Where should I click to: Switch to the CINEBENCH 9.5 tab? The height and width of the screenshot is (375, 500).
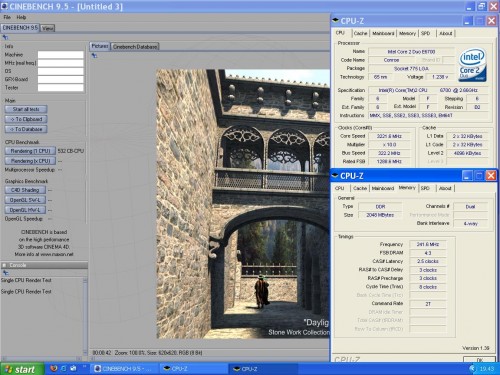point(20,28)
